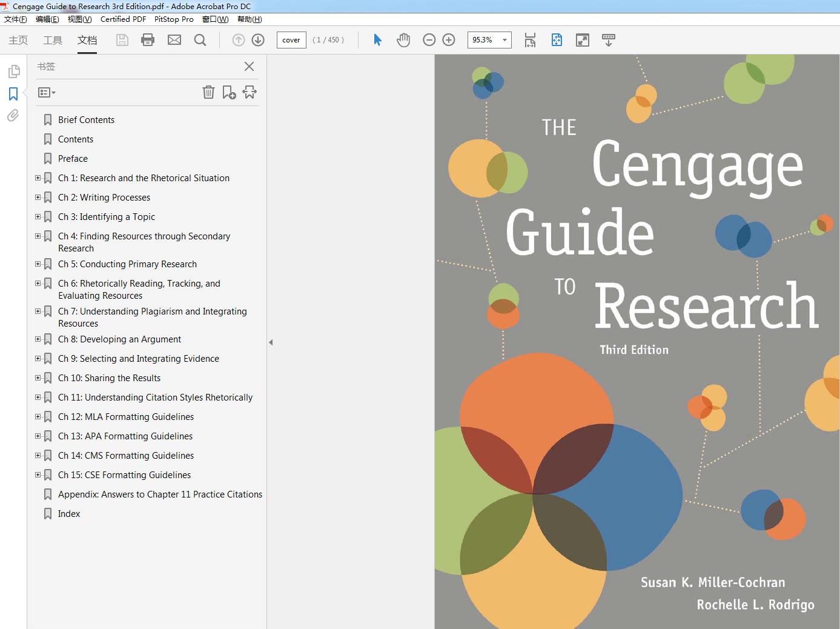
Task: Open read mode toolbar icon
Action: click(x=609, y=40)
